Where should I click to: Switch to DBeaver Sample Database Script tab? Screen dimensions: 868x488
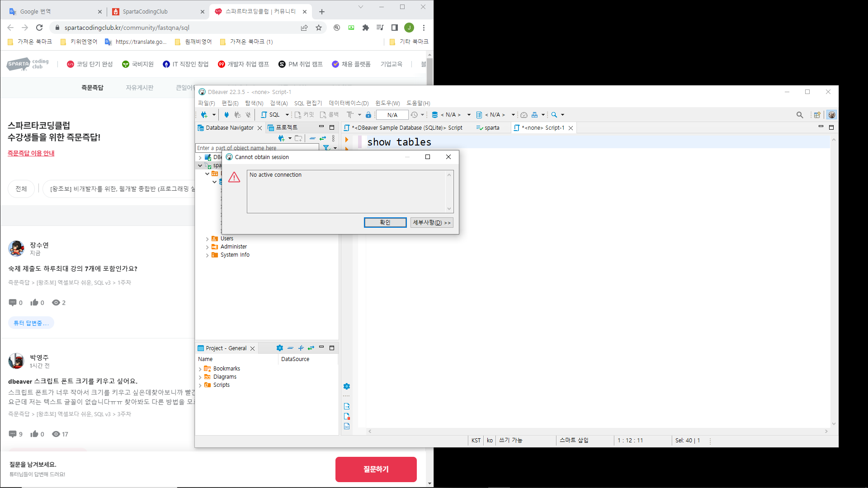403,128
